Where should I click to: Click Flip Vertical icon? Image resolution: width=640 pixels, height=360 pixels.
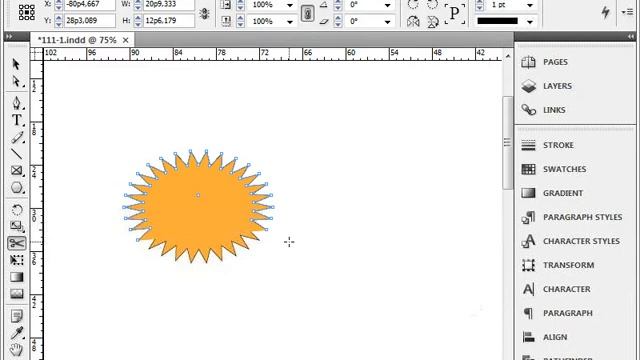click(x=432, y=21)
